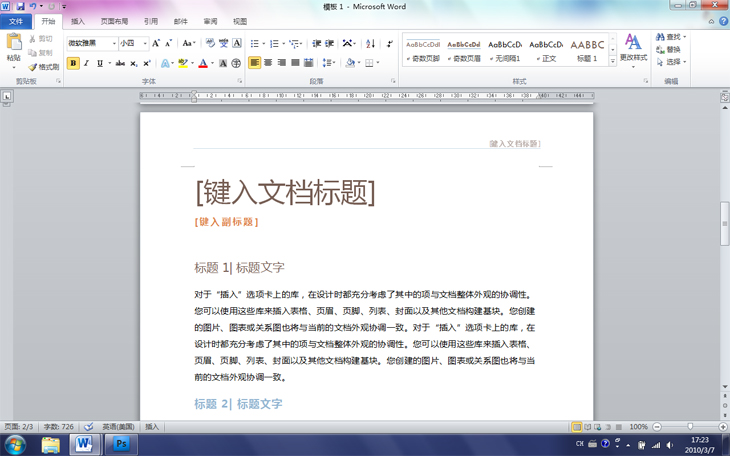The height and width of the screenshot is (456, 730).
Task: Click the Enclose Characters circle icon
Action: click(236, 63)
